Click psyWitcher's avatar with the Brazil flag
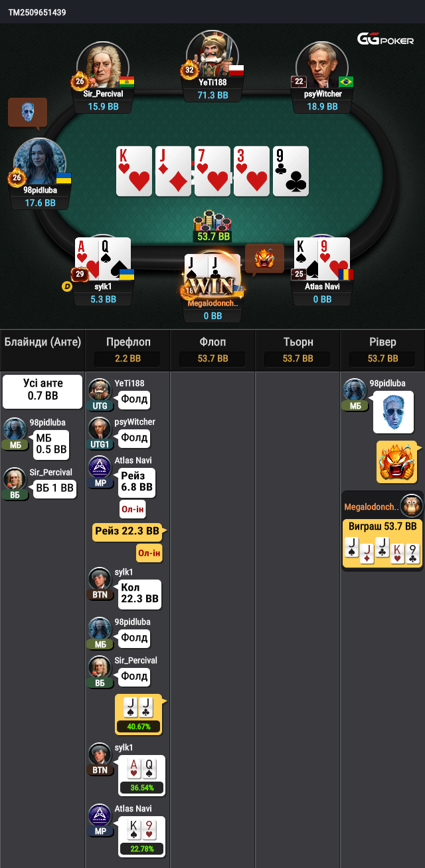Viewport: 425px width, 868px height. [x=322, y=66]
